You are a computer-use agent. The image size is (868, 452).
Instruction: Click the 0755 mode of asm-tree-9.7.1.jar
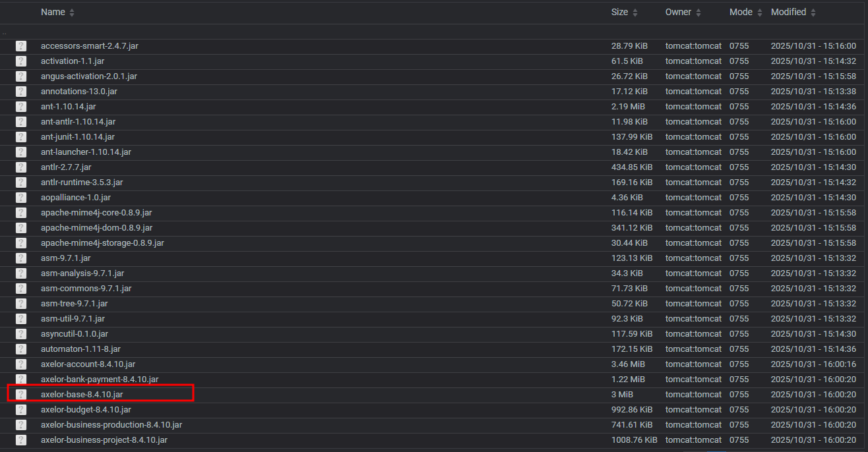[x=739, y=304]
